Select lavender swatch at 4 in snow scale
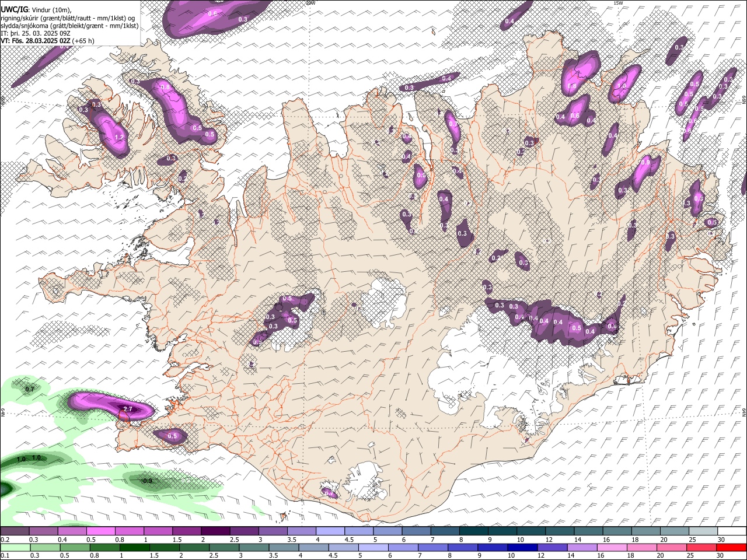747x560 pixels. point(330,531)
